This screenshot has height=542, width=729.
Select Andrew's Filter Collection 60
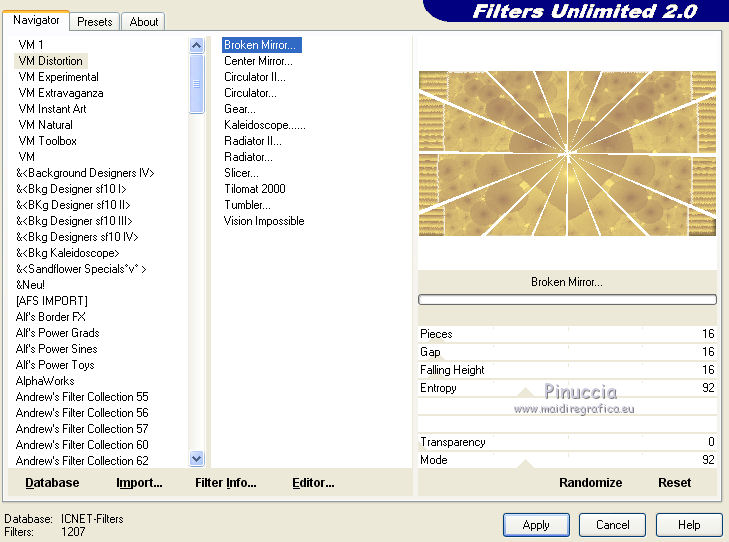82,445
